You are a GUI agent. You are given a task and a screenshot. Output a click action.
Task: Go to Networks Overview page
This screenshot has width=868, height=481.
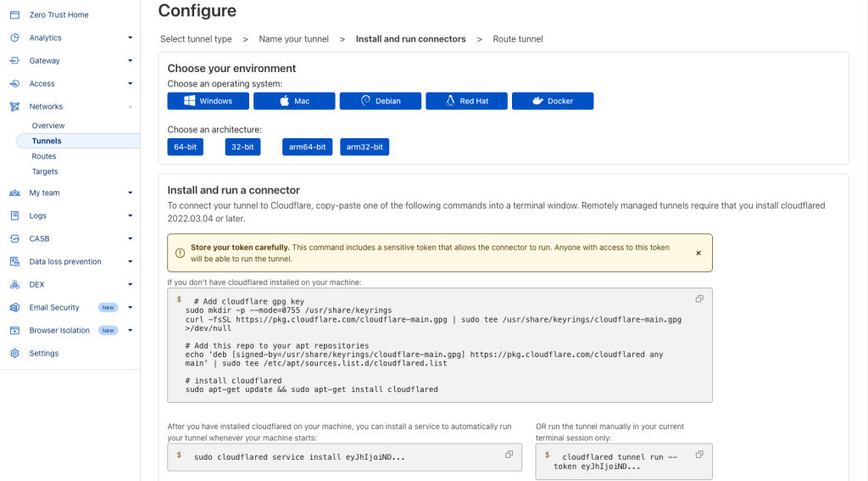(x=48, y=126)
